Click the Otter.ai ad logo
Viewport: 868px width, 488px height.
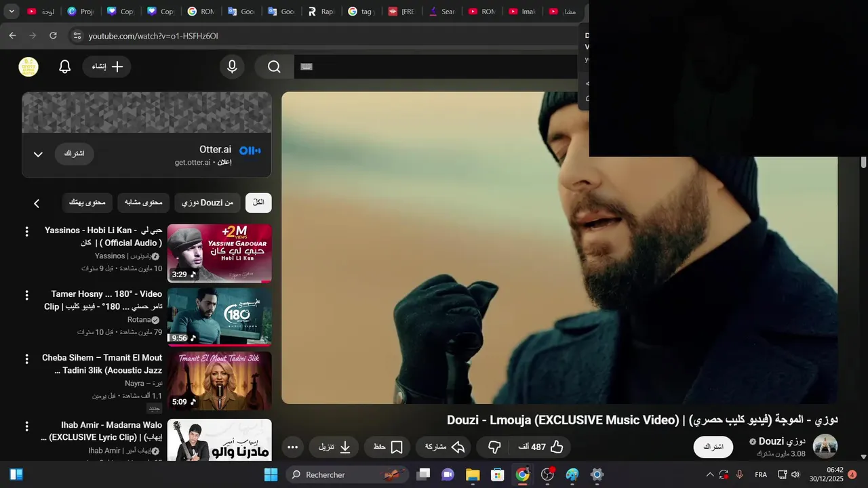click(250, 150)
